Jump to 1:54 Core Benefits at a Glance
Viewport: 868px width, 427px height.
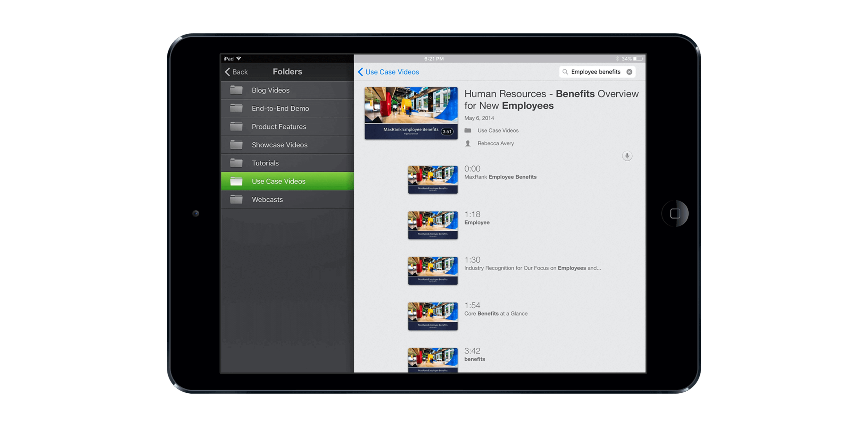[495, 314]
